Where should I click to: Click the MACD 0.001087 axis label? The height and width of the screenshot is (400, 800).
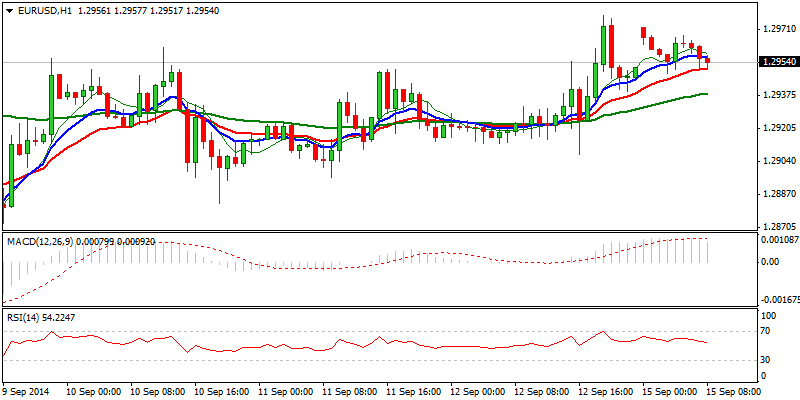(779, 239)
